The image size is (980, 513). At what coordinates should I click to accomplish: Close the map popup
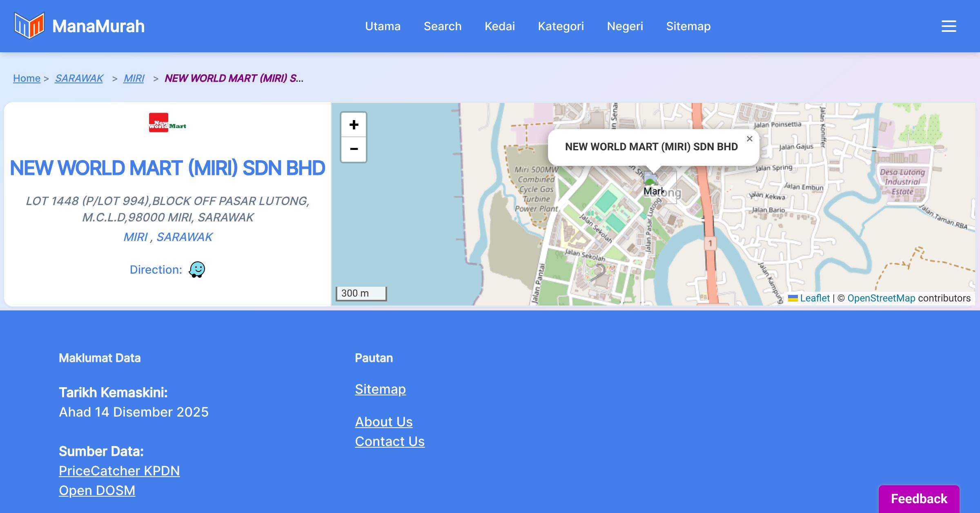point(749,139)
